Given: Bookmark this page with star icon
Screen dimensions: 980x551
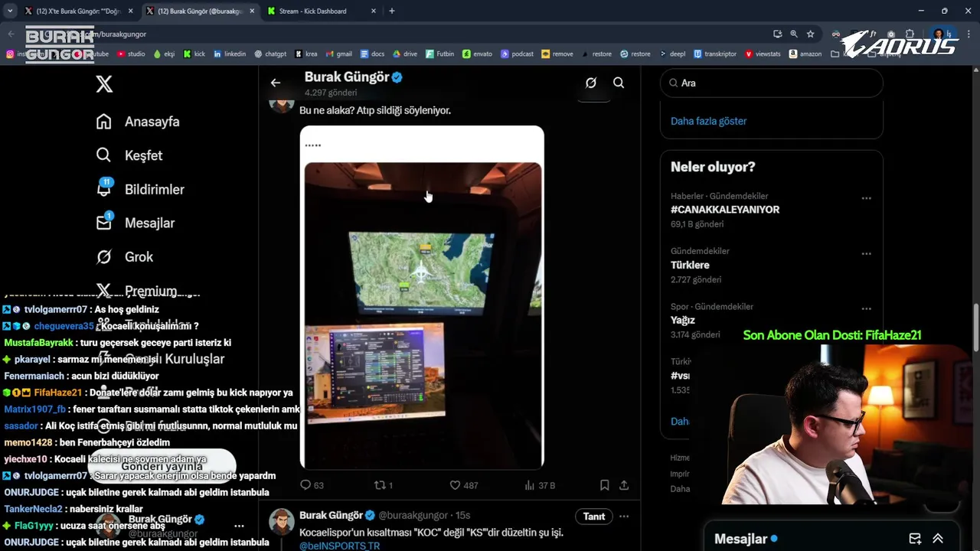Looking at the screenshot, I should [x=810, y=34].
